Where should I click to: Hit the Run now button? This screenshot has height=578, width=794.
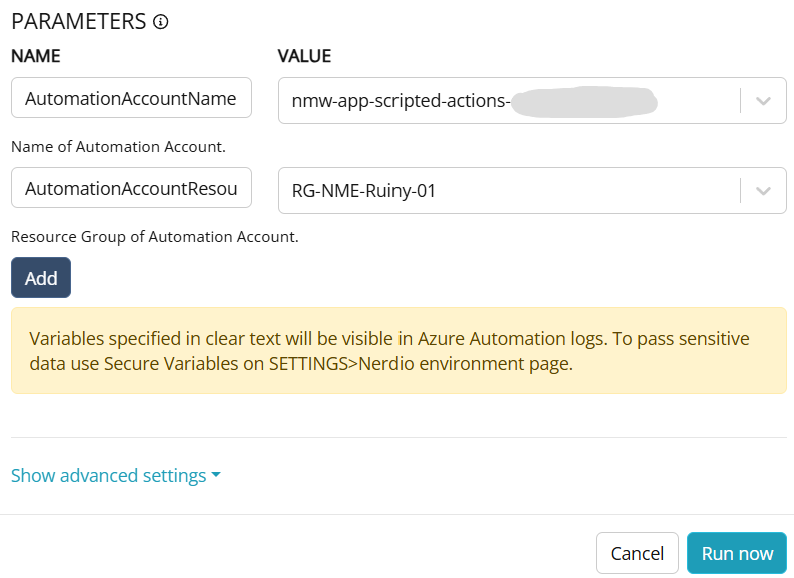click(737, 553)
